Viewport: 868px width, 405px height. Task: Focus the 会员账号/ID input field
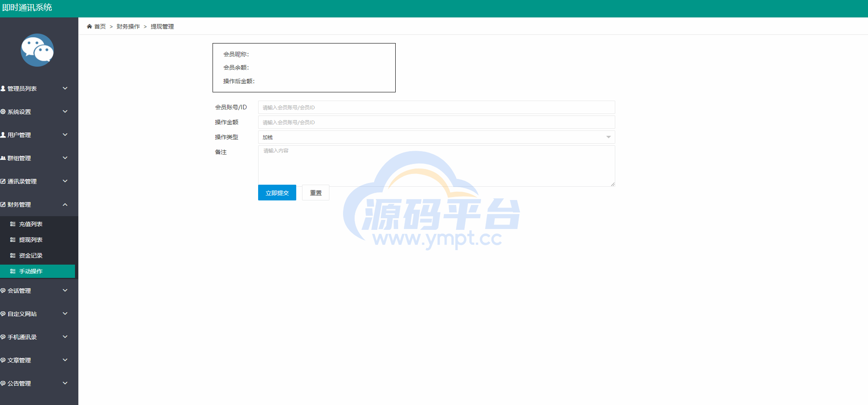(436, 107)
